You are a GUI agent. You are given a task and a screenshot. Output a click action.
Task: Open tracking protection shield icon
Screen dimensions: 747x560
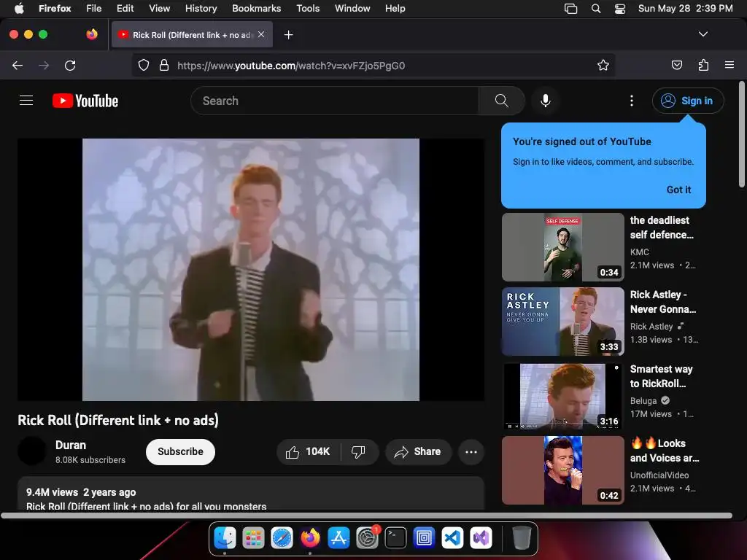144,65
